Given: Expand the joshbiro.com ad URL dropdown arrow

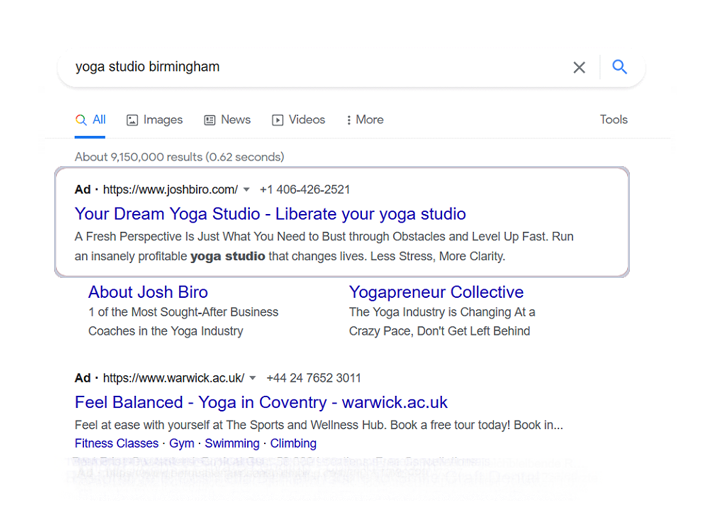Looking at the screenshot, I should (x=247, y=190).
